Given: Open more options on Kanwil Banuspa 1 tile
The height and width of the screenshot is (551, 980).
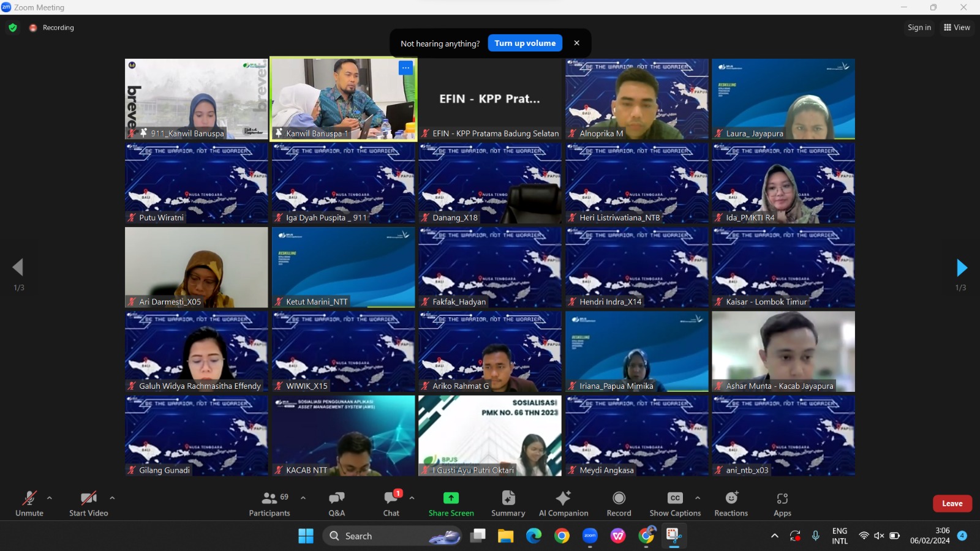Looking at the screenshot, I should tap(405, 68).
